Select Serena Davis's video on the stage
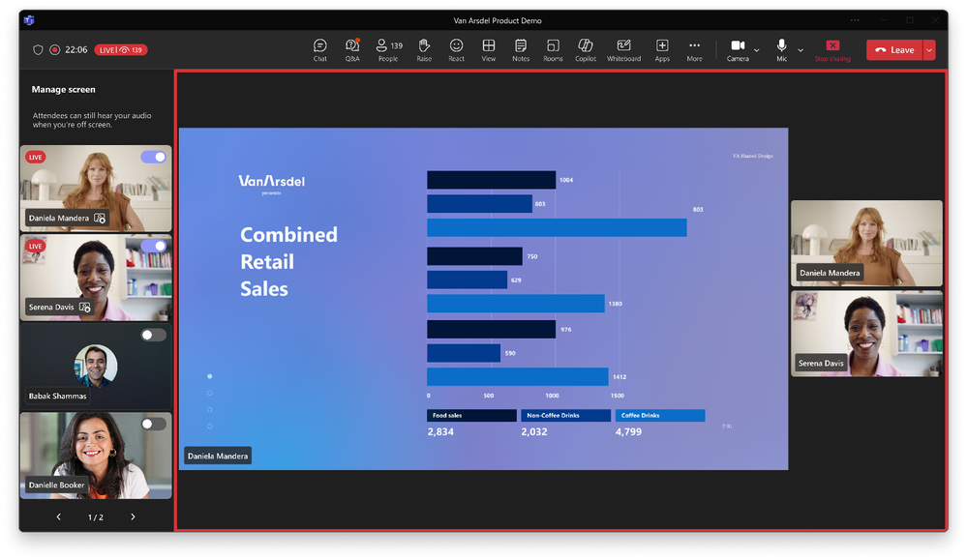 click(x=866, y=334)
